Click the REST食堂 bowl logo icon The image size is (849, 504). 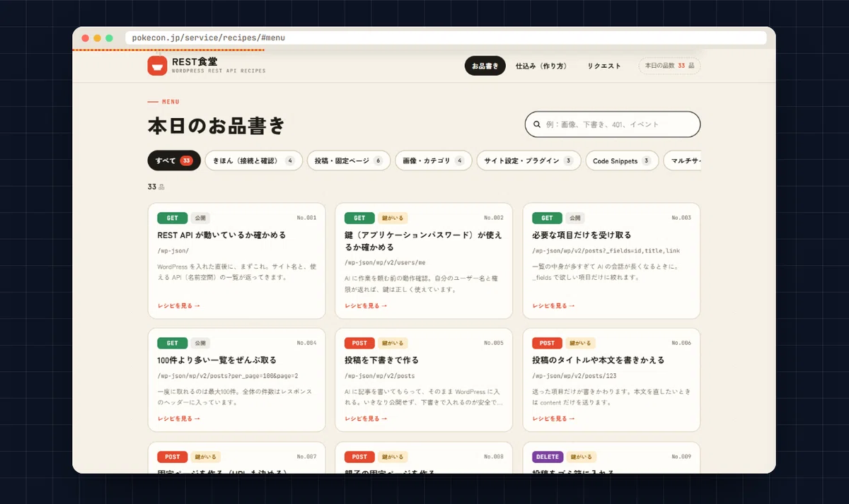pyautogui.click(x=157, y=66)
